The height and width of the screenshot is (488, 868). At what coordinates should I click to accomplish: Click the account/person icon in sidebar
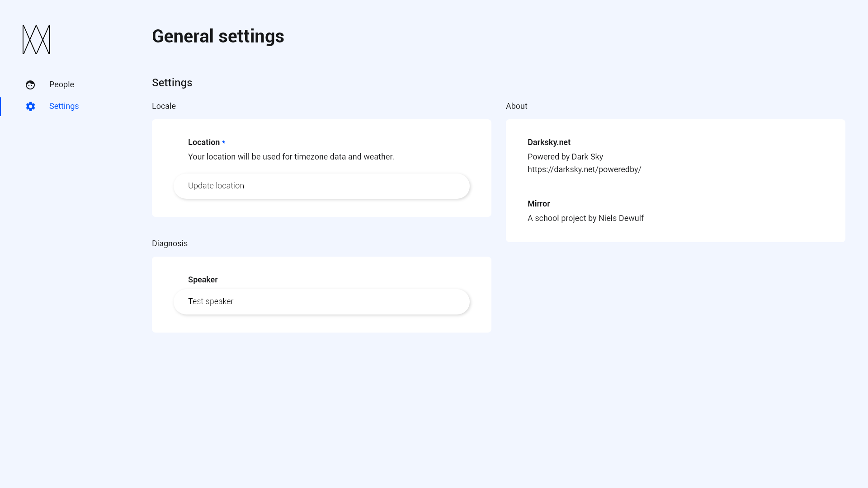point(30,84)
